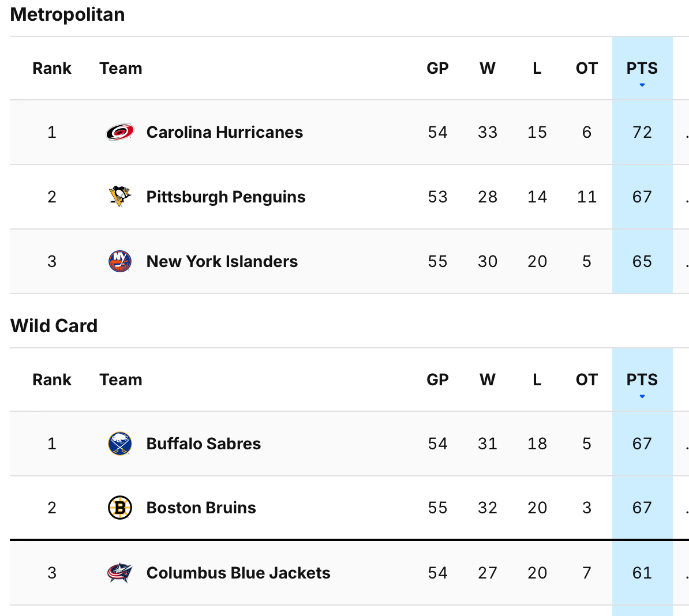Open Carolina Hurricanes team link
The image size is (689, 616).
point(224,132)
